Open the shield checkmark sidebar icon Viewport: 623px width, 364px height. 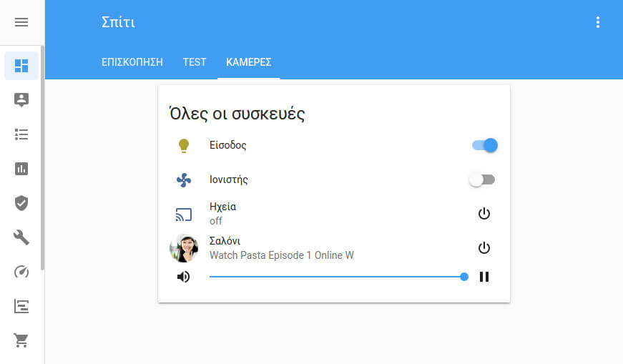21,203
